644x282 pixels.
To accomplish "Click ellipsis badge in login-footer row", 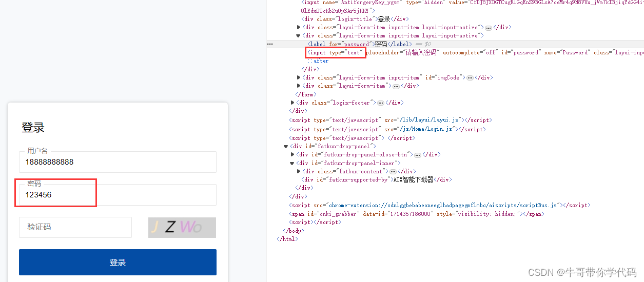I will point(381,103).
